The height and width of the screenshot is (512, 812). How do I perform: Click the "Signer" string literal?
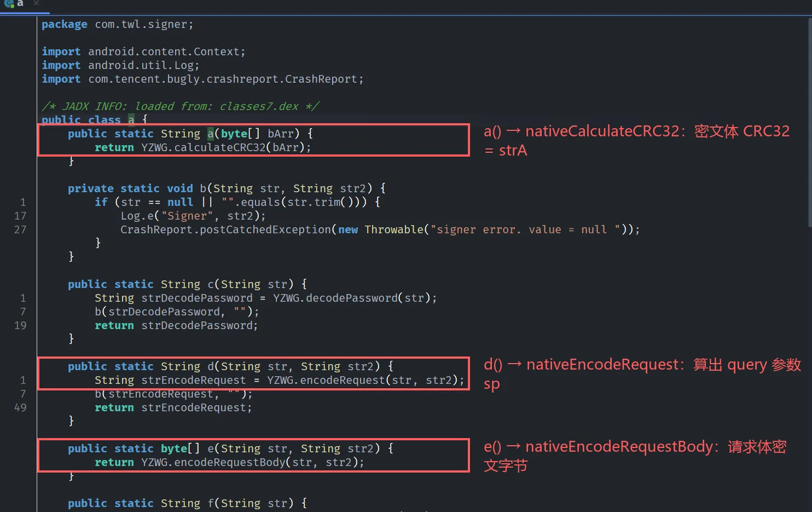(x=187, y=216)
